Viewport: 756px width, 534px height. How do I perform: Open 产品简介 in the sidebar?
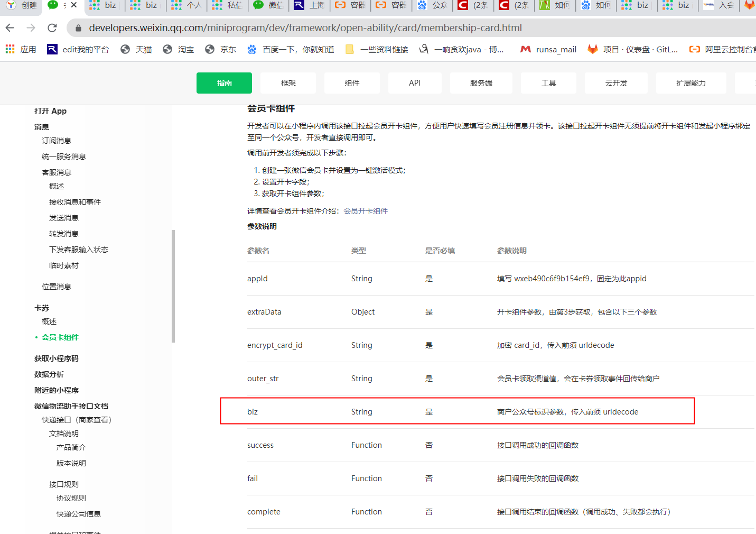point(71,447)
